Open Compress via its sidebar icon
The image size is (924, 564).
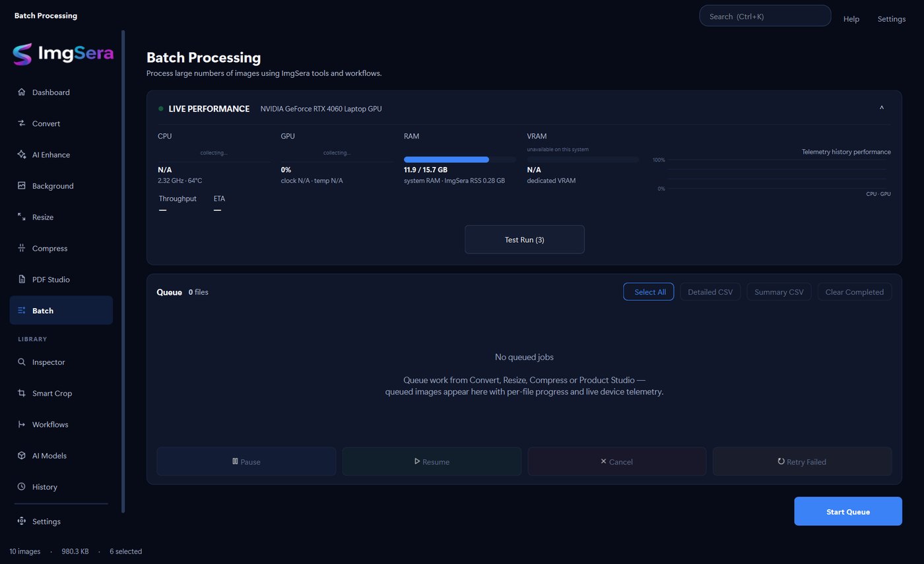(22, 248)
